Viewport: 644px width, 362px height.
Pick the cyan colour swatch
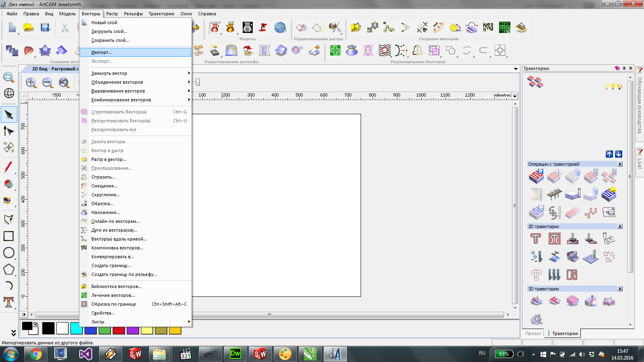tap(76, 328)
